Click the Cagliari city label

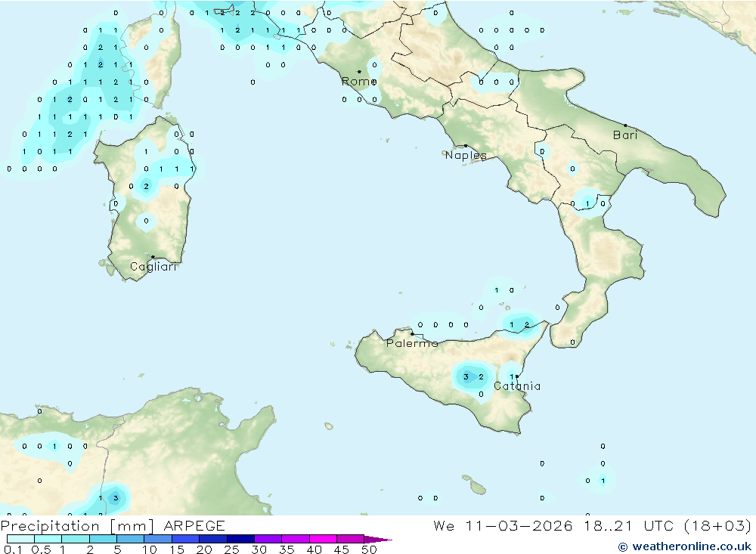pos(153,267)
